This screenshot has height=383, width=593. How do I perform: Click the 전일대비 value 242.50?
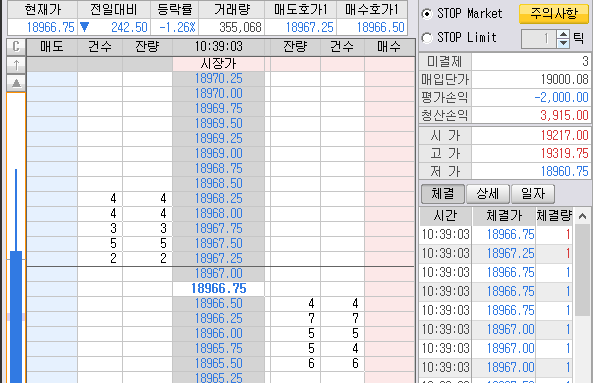(129, 28)
